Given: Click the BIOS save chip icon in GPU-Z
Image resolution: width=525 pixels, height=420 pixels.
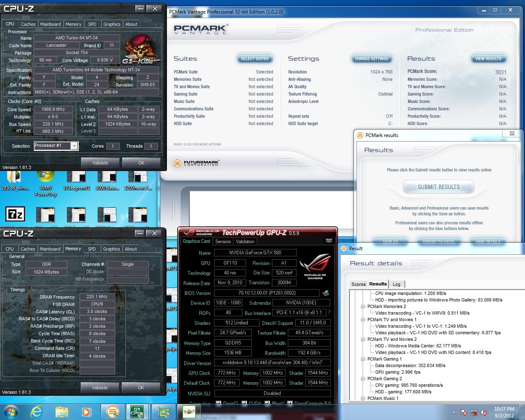Looking at the screenshot, I should pos(325,293).
